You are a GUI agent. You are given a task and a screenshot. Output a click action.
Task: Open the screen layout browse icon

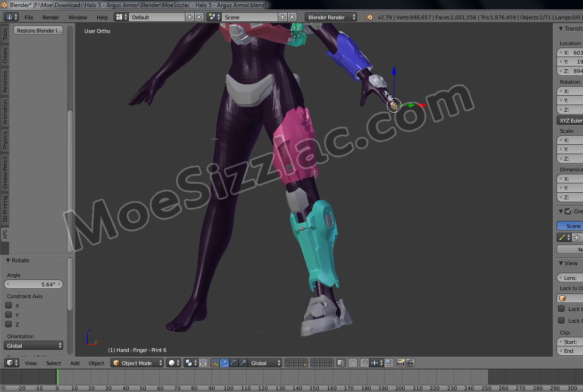(x=122, y=17)
